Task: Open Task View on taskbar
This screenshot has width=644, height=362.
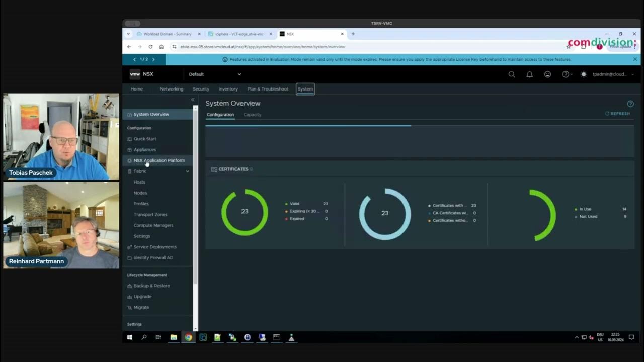Action: [158, 337]
